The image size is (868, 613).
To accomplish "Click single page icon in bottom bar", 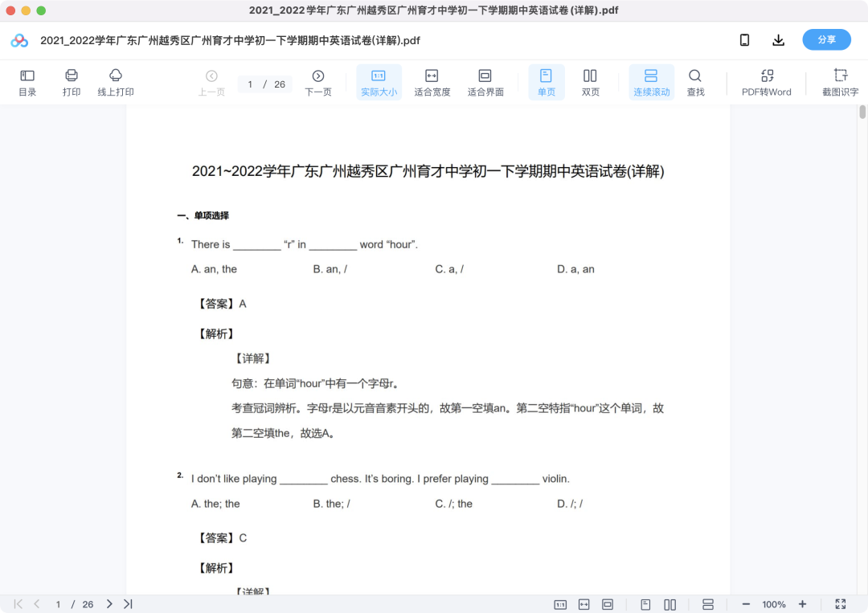I will click(x=645, y=604).
